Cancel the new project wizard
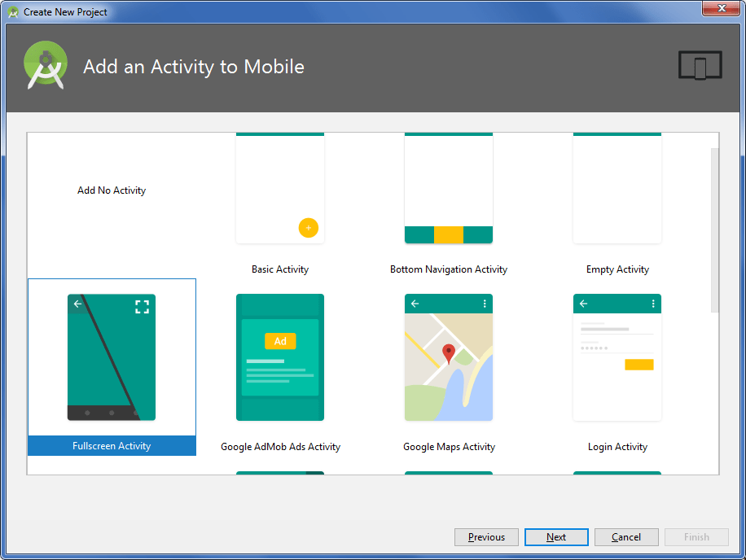The width and height of the screenshot is (746, 560). (626, 536)
